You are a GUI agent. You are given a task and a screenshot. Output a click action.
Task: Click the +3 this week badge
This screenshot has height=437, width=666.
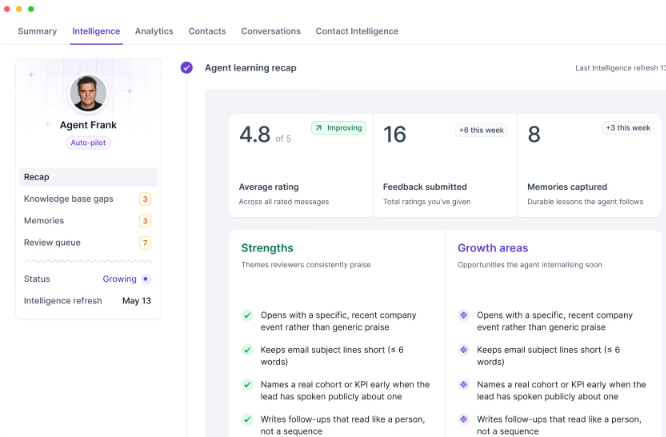click(628, 128)
